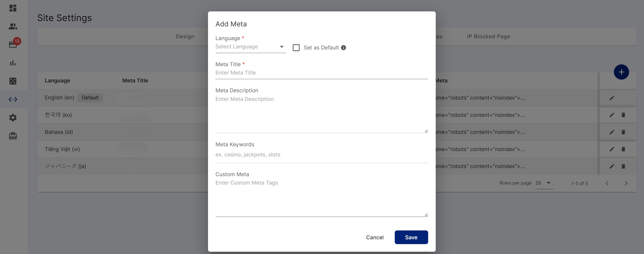Open the card icon with 13 badge
The width and height of the screenshot is (644, 254).
click(x=13, y=44)
